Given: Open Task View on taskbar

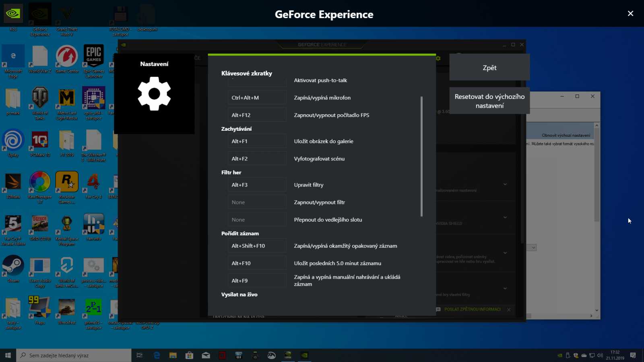Looking at the screenshot, I should pyautogui.click(x=140, y=355).
